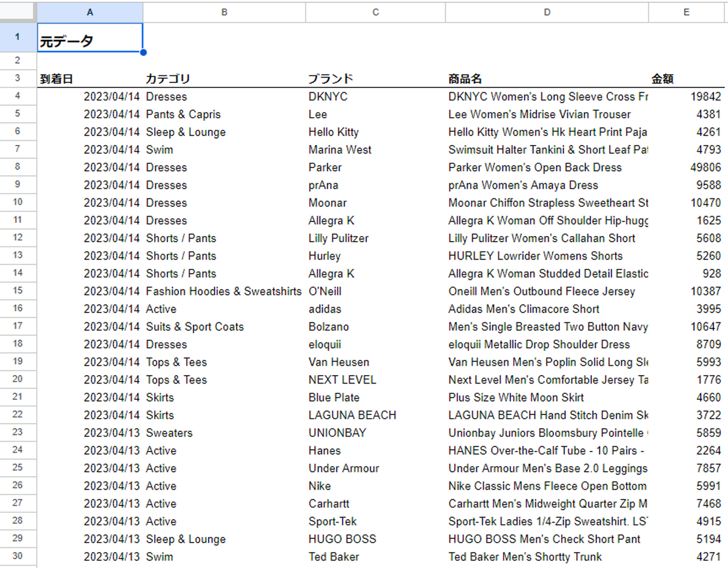The image size is (728, 568).
Task: Select brand cell prAna
Action: [376, 185]
